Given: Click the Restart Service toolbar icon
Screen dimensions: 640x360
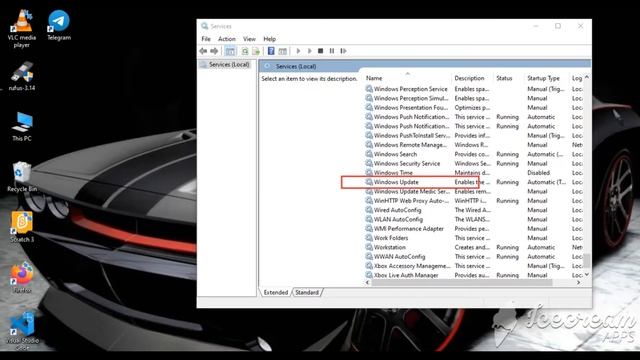Looking at the screenshot, I should click(343, 51).
